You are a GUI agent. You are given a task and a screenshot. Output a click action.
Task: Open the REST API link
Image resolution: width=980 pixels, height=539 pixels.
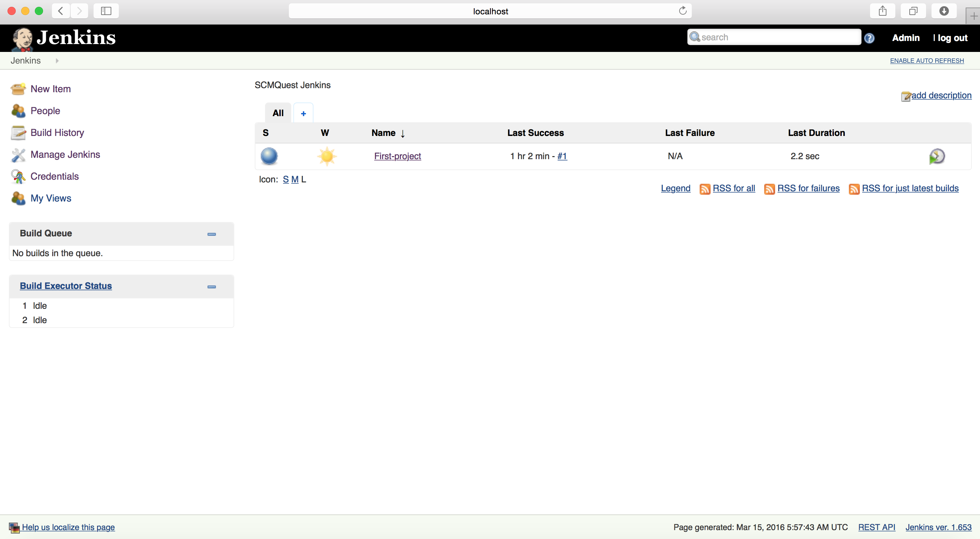point(877,528)
